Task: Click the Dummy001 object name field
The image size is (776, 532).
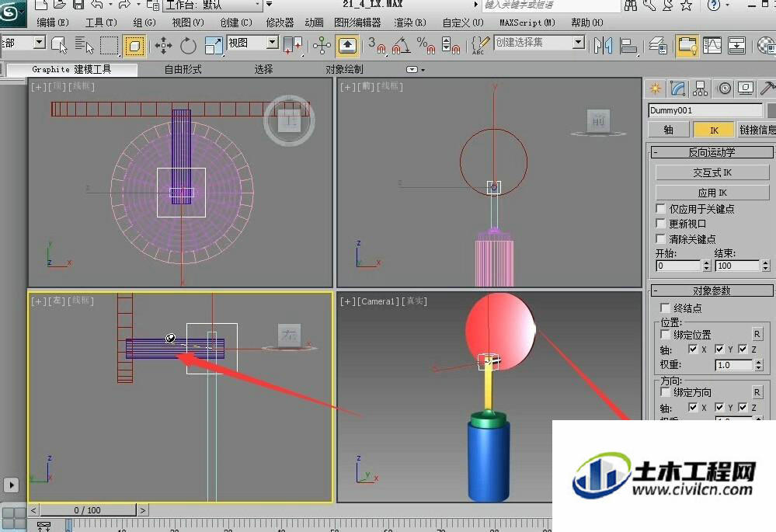Action: click(x=705, y=110)
